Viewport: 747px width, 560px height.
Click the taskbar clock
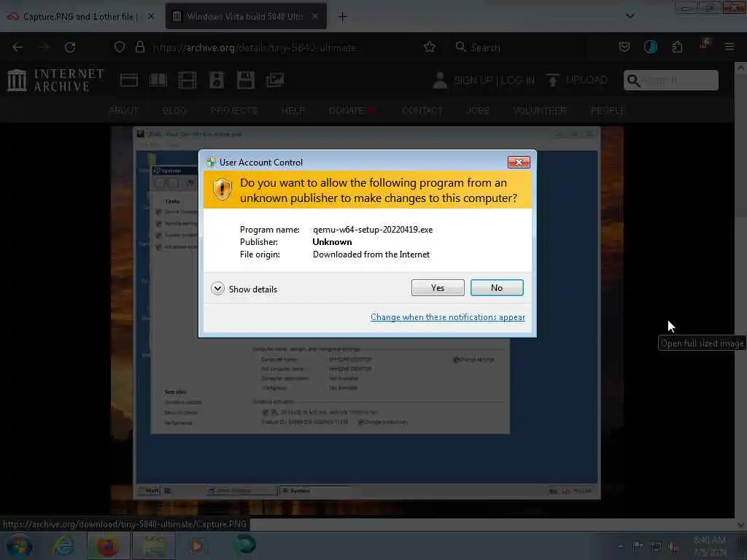710,546
